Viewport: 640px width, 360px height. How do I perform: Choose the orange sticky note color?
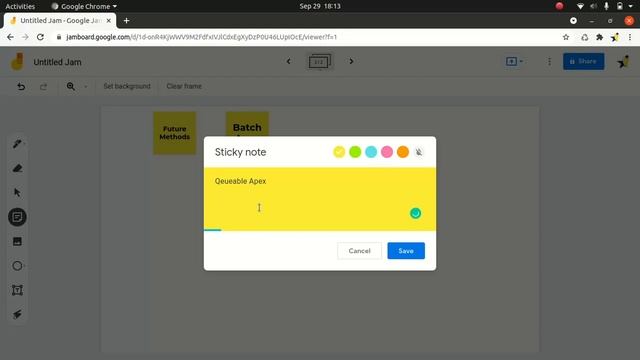coord(402,152)
